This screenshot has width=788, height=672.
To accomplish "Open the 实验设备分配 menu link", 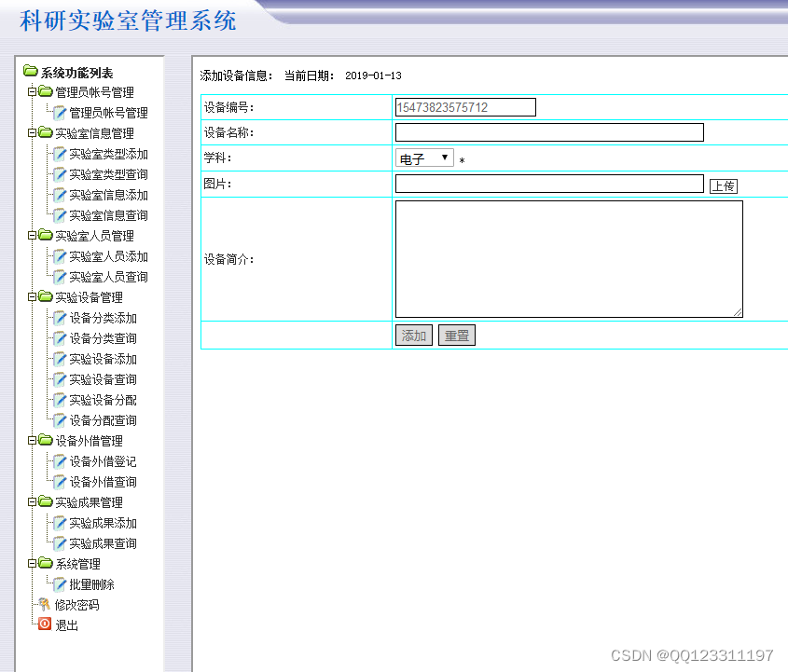I will [103, 400].
